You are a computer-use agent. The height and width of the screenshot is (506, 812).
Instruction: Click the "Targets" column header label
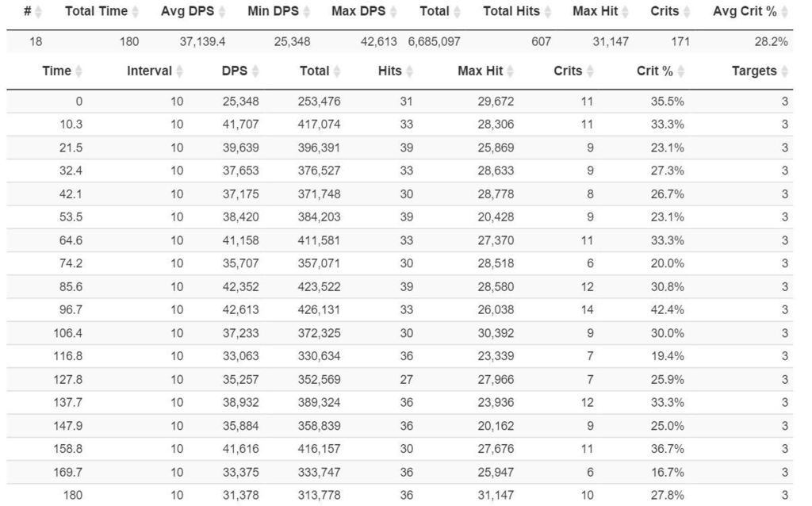[754, 71]
